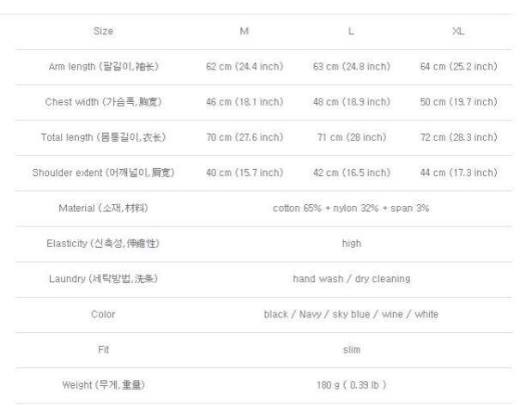
Task: Click the Arm length row label
Action: coord(103,67)
